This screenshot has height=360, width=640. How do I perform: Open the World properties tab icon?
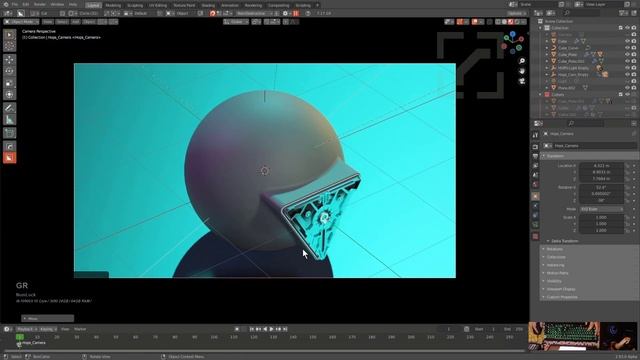click(536, 184)
